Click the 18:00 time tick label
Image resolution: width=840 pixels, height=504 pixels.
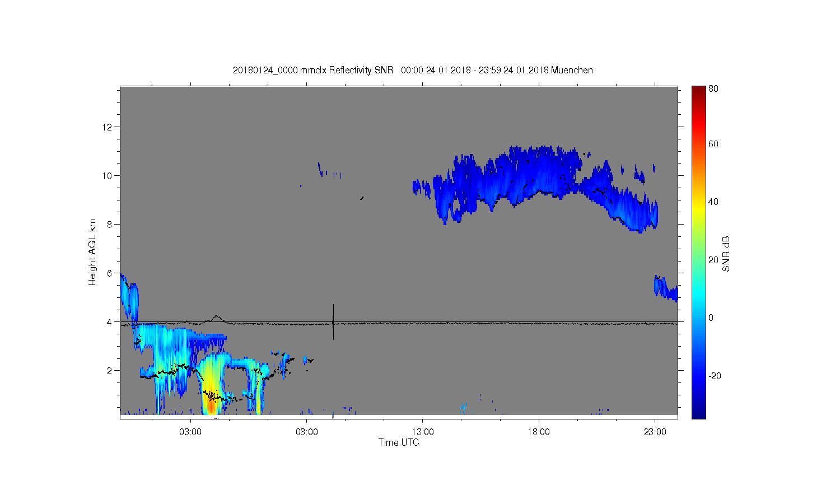tap(539, 432)
